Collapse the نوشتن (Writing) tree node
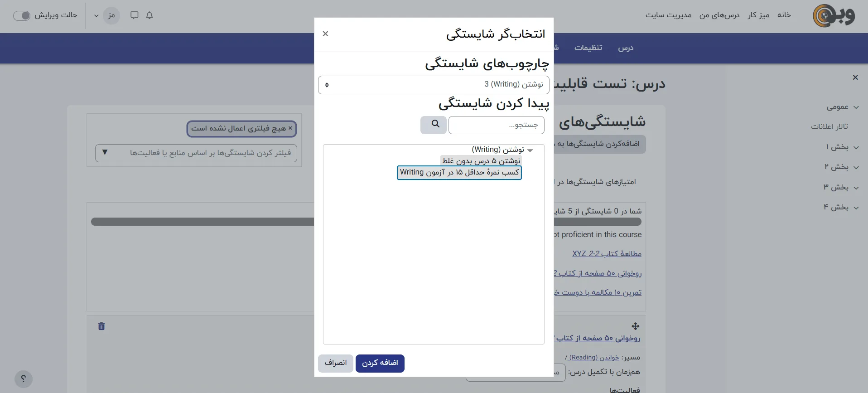Screen dimensions: 868x393 (530, 150)
